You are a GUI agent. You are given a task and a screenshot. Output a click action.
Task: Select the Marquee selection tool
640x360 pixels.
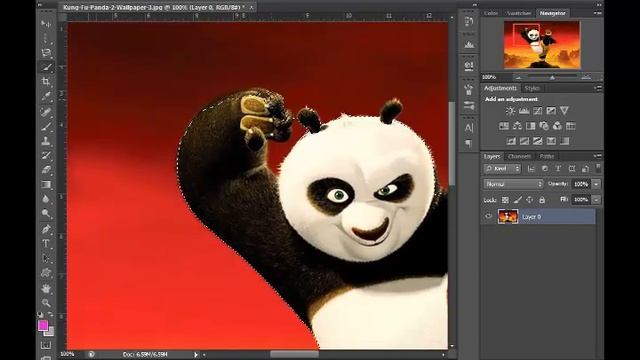point(46,38)
